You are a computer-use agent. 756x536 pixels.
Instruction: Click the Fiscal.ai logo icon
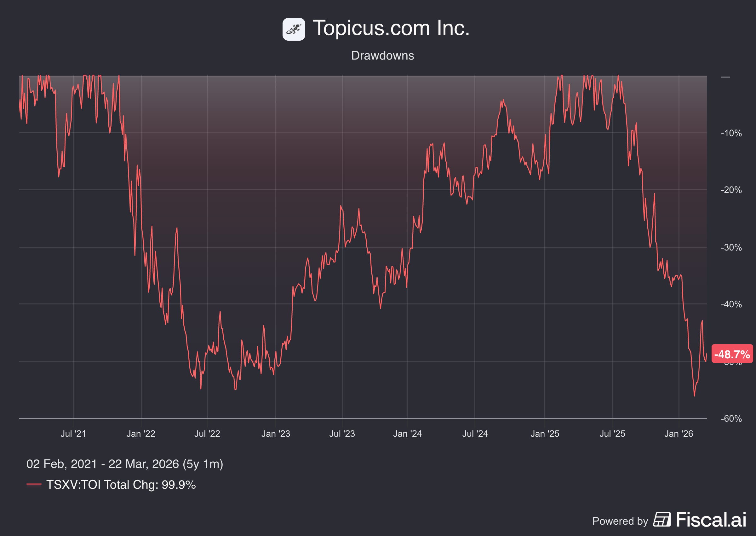[662, 519]
